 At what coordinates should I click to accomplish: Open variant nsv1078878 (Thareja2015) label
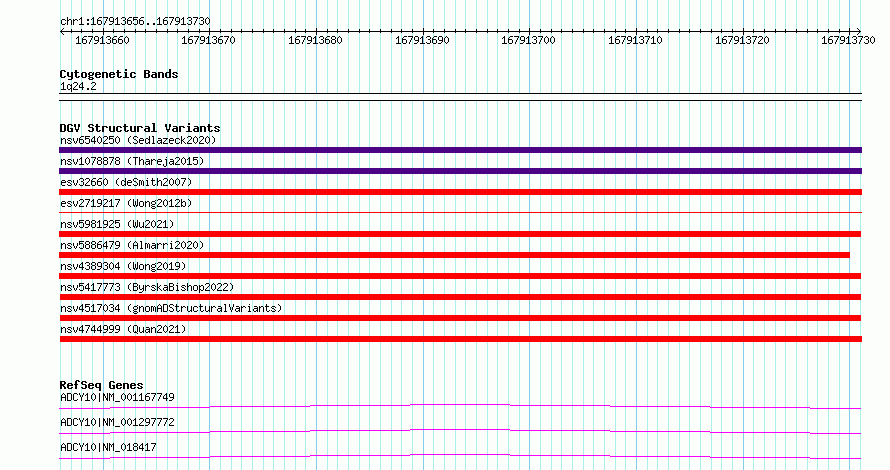coord(132,161)
